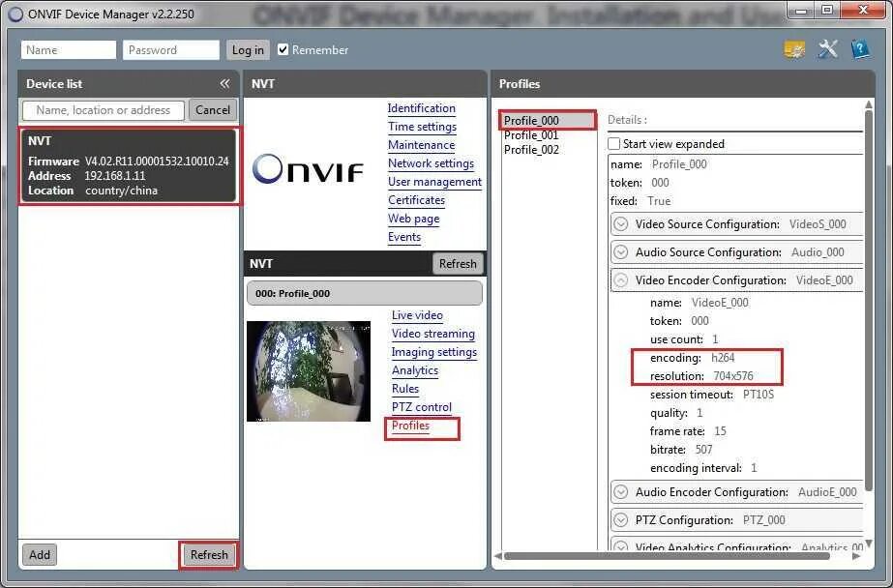The image size is (893, 588).
Task: Click the scroll up arrow in Profiles
Action: click(x=869, y=104)
